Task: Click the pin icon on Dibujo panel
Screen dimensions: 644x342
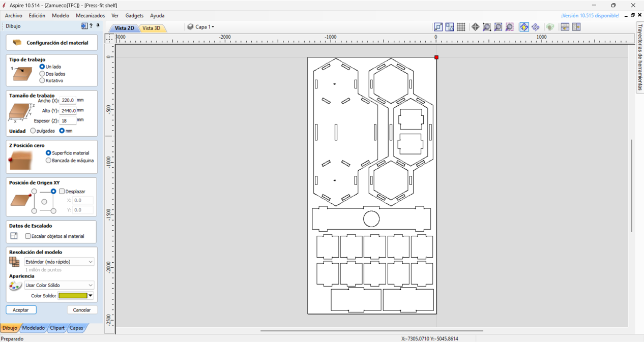Action: 98,26
